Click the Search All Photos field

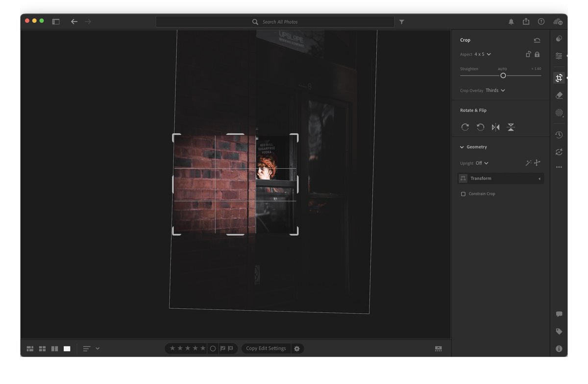[275, 22]
